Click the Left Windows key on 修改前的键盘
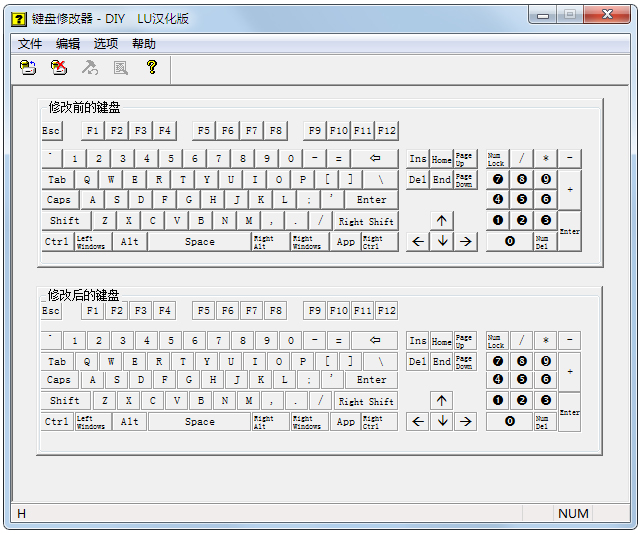The height and width of the screenshot is (534, 641). point(93,242)
